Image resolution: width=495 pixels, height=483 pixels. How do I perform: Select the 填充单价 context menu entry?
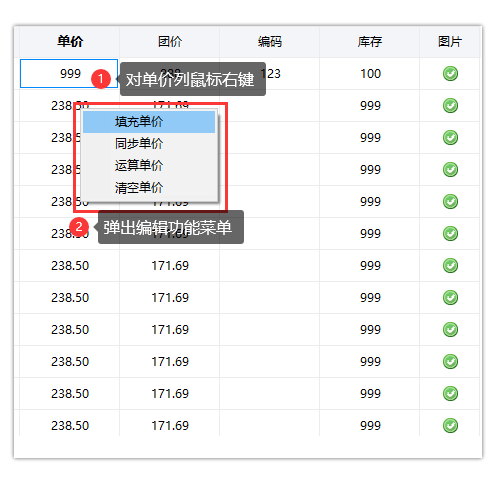[149, 122]
